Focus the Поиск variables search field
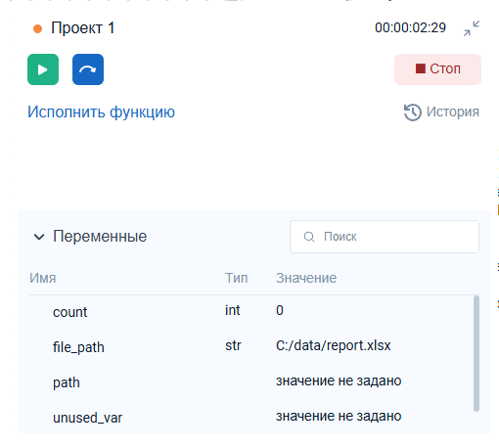The width and height of the screenshot is (499, 448). (385, 237)
